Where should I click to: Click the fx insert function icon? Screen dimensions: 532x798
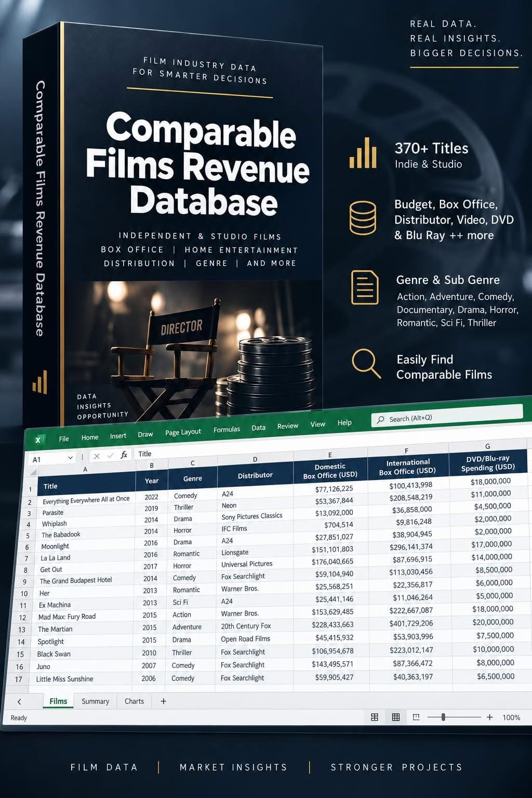(x=124, y=455)
